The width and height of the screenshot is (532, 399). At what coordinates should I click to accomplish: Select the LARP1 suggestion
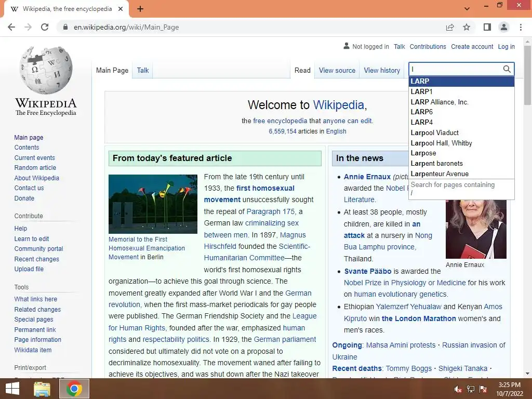point(461,91)
